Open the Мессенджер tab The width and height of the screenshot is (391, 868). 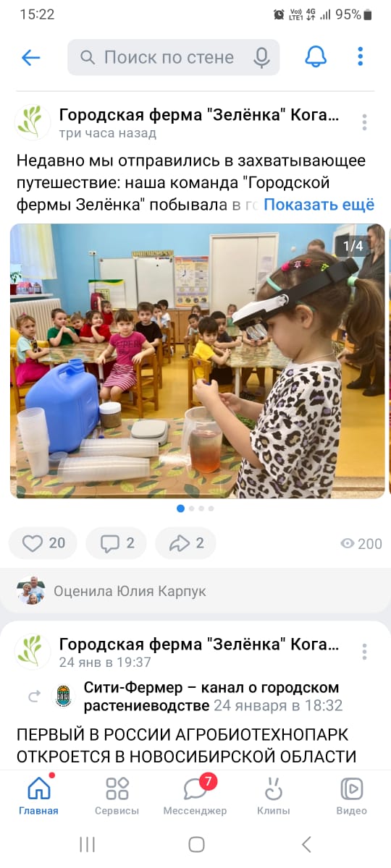[195, 795]
